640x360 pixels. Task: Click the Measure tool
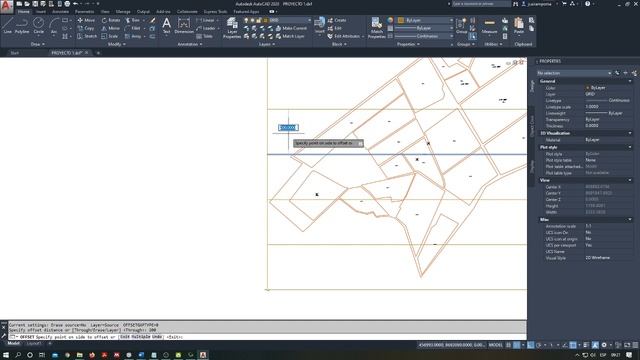489,26
